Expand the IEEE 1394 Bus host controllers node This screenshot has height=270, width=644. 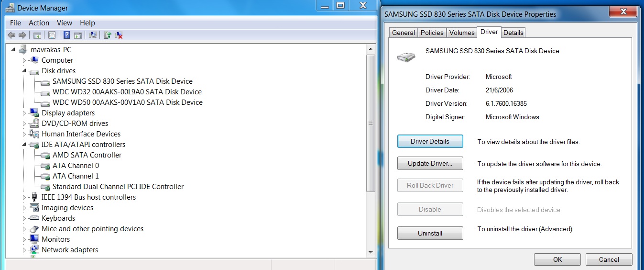point(24,197)
